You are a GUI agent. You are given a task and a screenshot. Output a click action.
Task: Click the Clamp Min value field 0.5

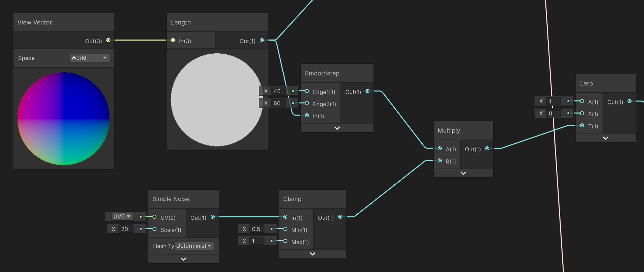(x=257, y=229)
